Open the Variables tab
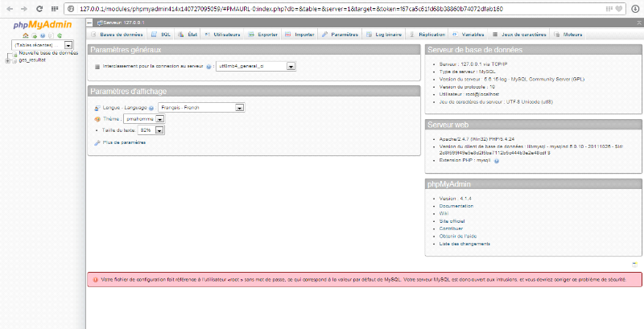644x329 pixels. click(469, 35)
